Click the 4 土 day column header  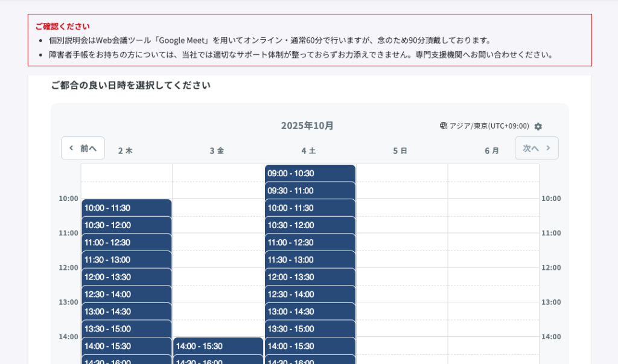(x=309, y=151)
